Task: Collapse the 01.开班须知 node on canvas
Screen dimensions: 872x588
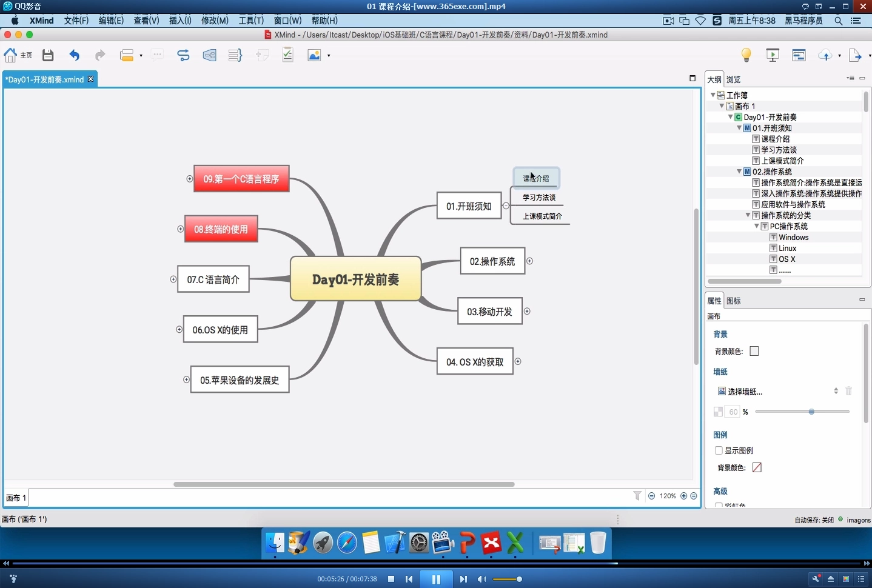Action: (x=506, y=206)
